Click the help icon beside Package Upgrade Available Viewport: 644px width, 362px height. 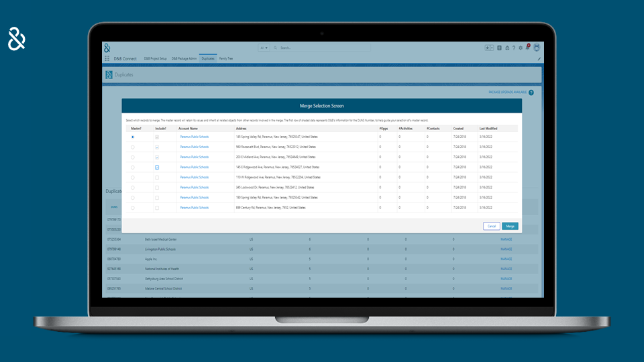[531, 93]
